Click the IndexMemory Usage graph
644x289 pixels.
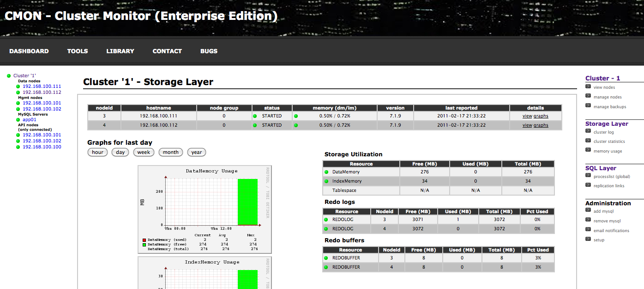click(x=205, y=273)
